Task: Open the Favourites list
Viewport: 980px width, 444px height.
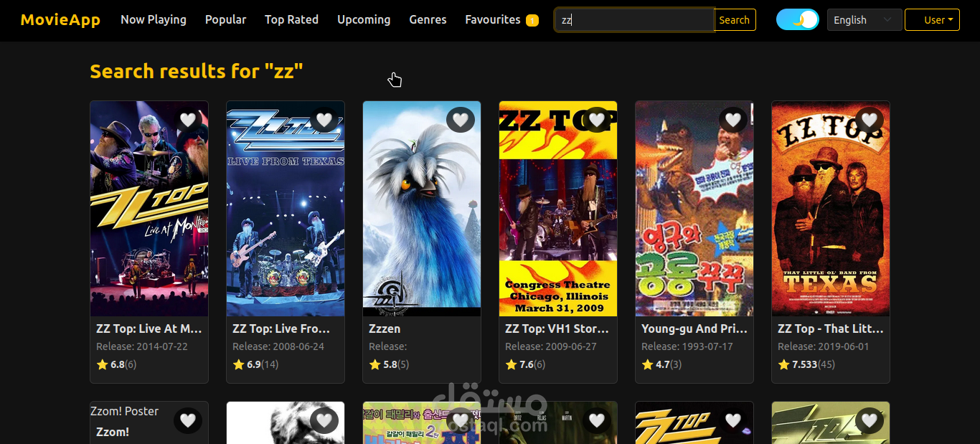Action: click(493, 20)
